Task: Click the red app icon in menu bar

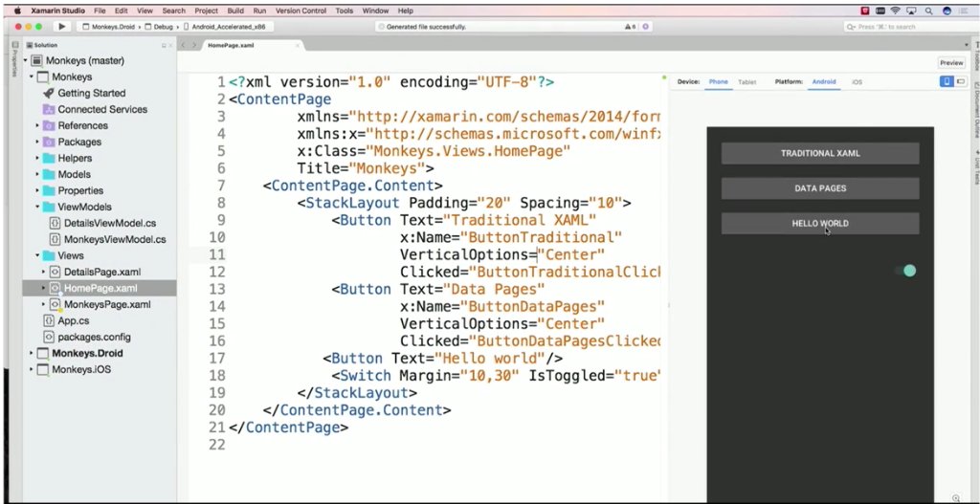Action: pyautogui.click(x=865, y=11)
